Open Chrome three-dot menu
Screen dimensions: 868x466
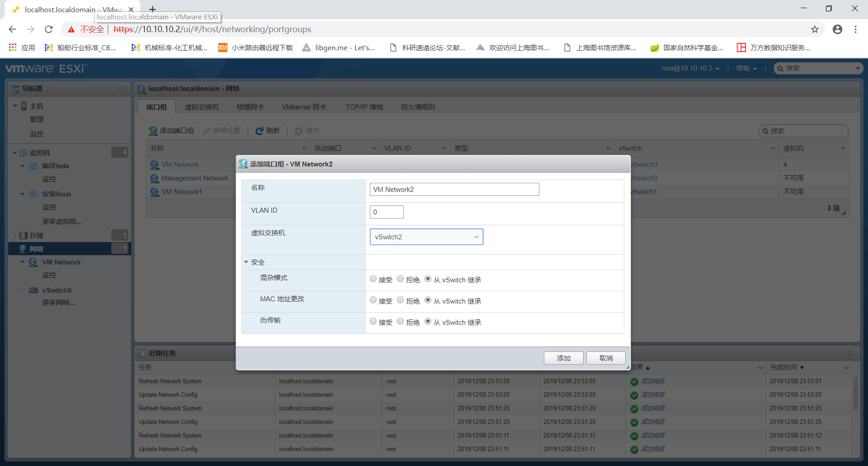(x=855, y=29)
